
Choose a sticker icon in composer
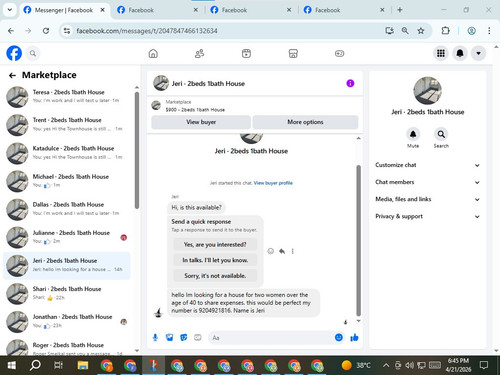click(184, 338)
